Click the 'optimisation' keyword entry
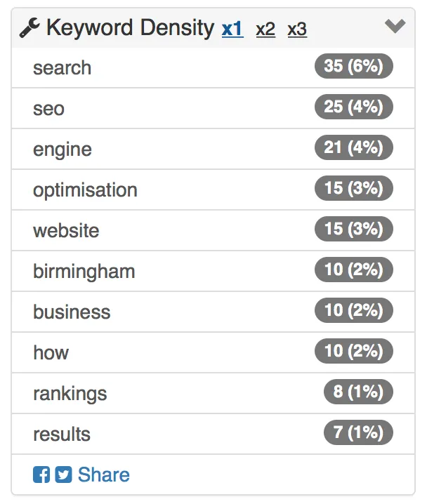 pos(85,190)
